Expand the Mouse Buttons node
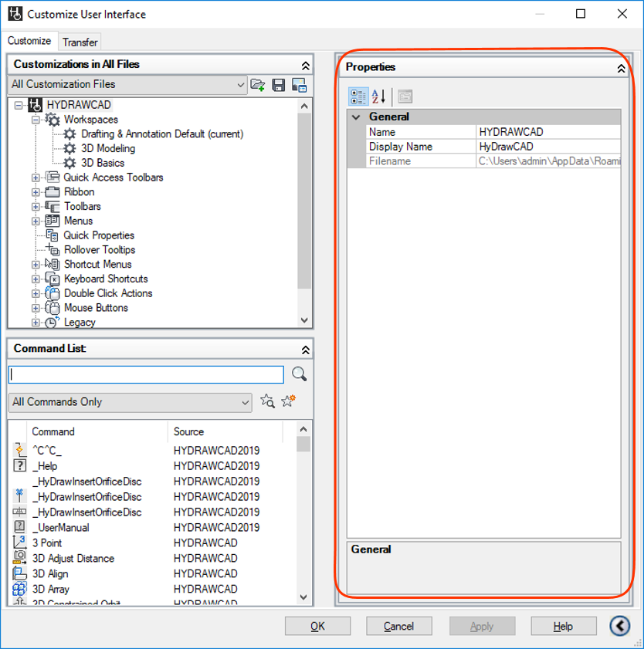The width and height of the screenshot is (644, 649). [36, 308]
